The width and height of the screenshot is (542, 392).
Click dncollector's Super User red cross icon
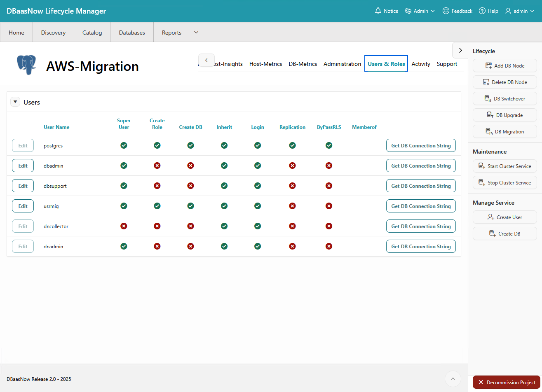[x=124, y=226]
